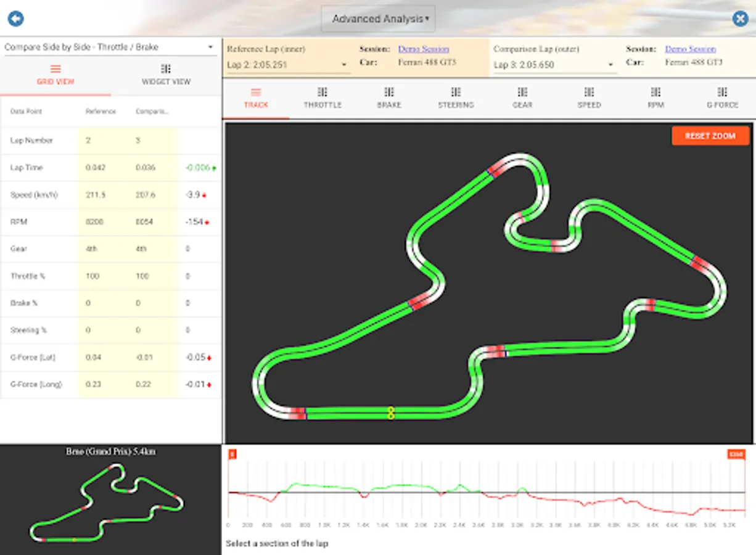Close analysis with the blue X icon

coord(740,18)
